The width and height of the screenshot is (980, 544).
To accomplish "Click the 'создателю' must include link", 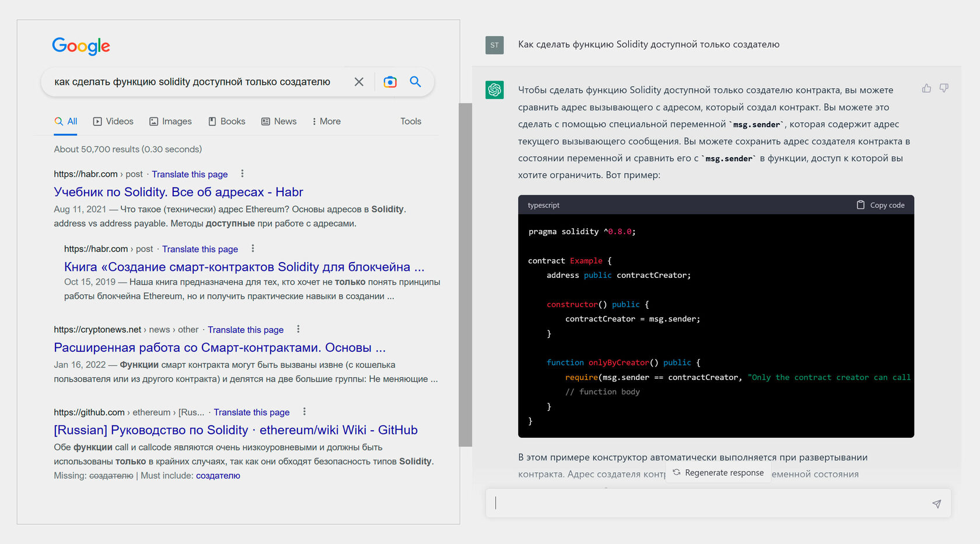I will click(x=218, y=476).
